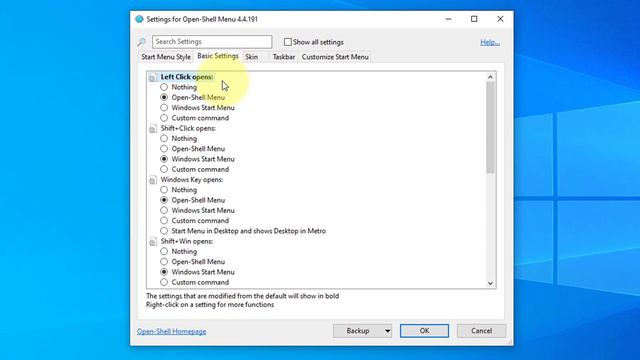Select the Windows Key opens heading

tap(192, 180)
